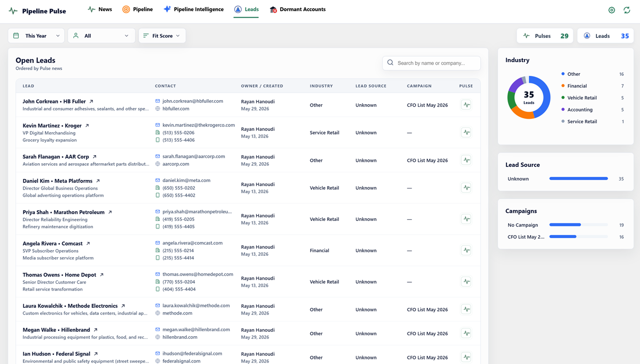The height and width of the screenshot is (364, 640).
Task: Open the settings gear icon
Action: tap(612, 10)
